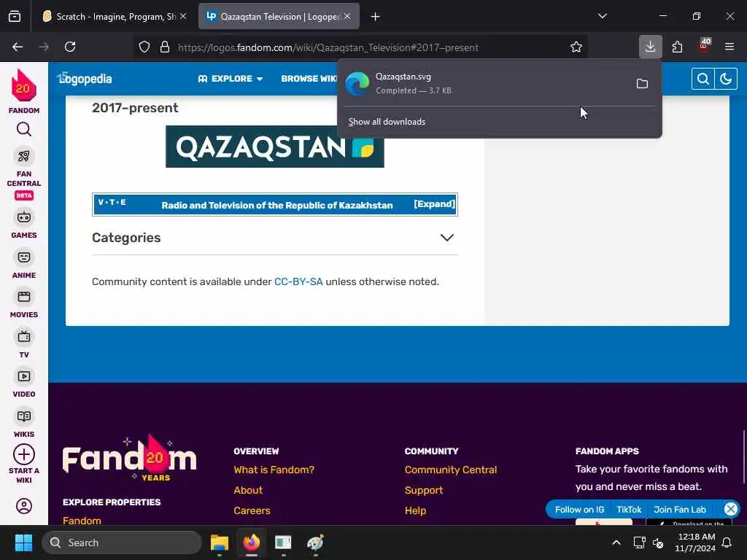View site security padlock info
This screenshot has height=560, width=747.
165,47
